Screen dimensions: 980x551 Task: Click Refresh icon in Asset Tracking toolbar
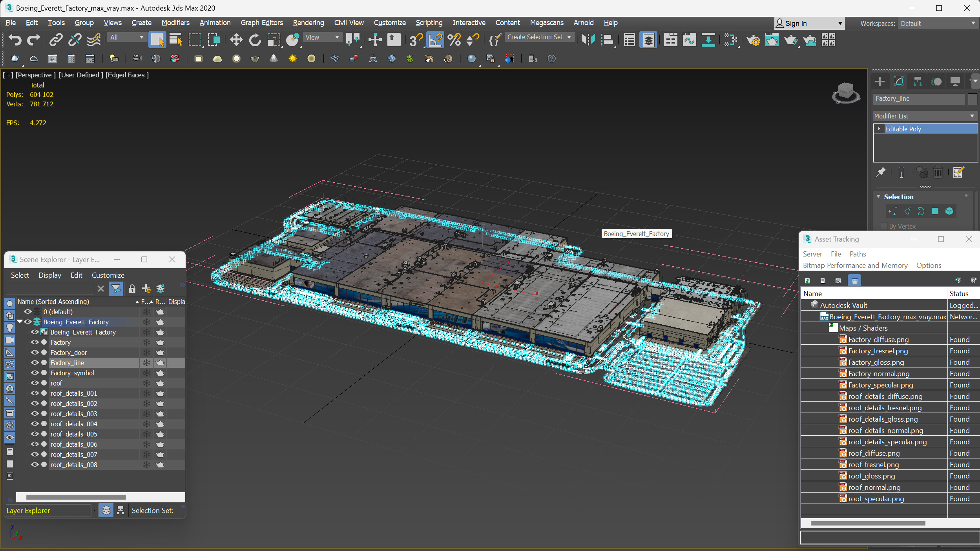[807, 281]
